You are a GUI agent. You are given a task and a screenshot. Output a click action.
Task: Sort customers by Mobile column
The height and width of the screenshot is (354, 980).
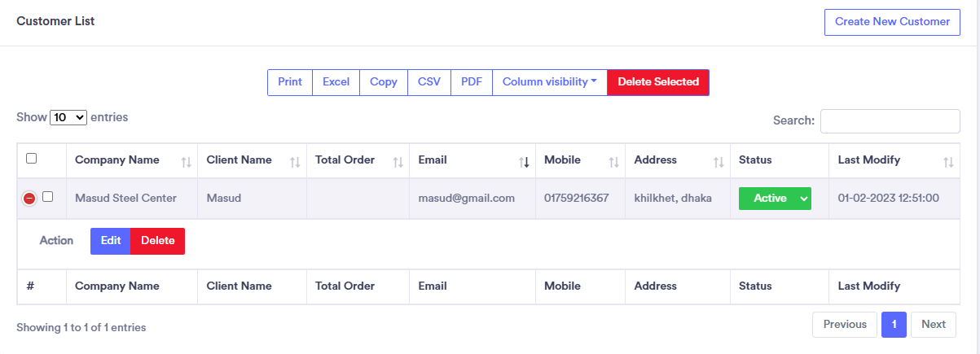pyautogui.click(x=613, y=163)
